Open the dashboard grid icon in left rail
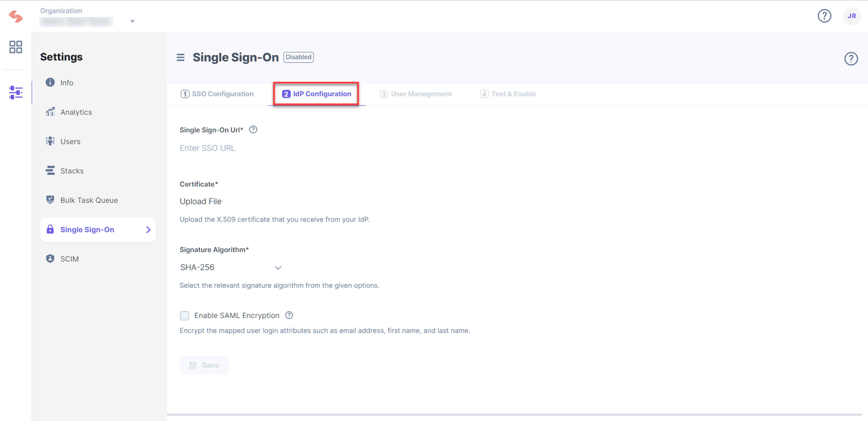The width and height of the screenshot is (868, 421). (16, 47)
